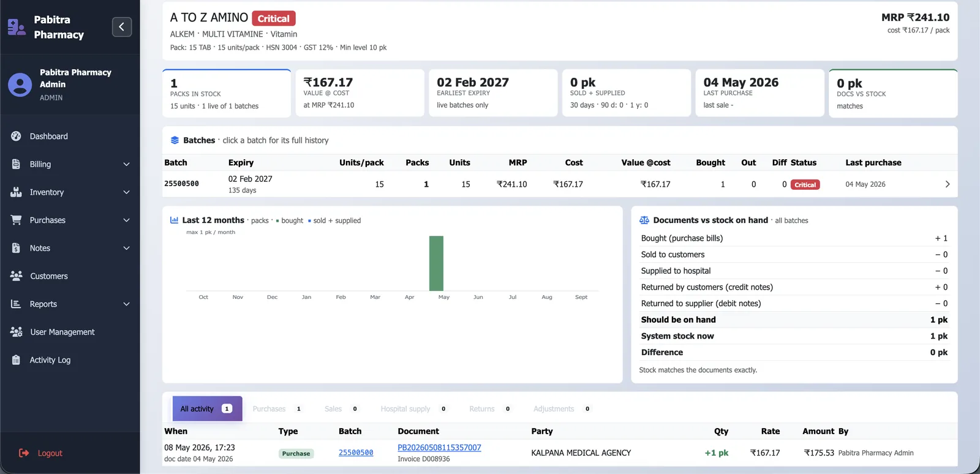This screenshot has height=474, width=980.
Task: Switch to the Sales activity tab
Action: click(x=341, y=408)
